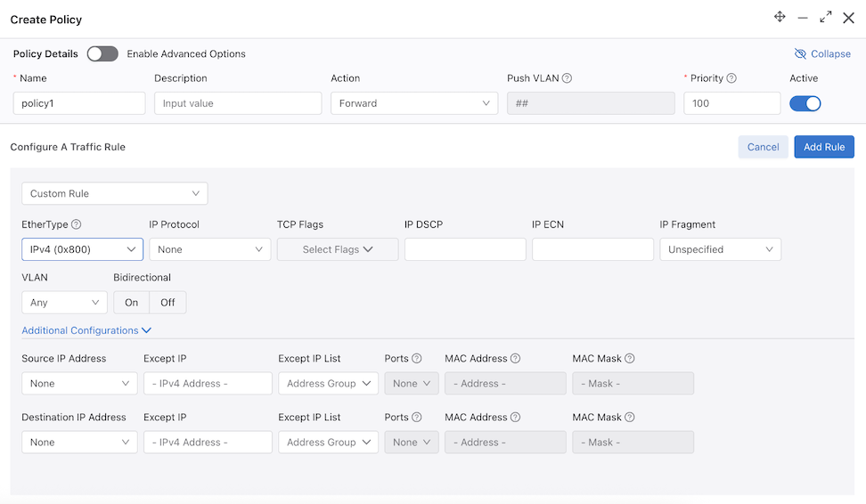Image resolution: width=866 pixels, height=504 pixels.
Task: Set Bidirectional to On
Action: point(132,303)
